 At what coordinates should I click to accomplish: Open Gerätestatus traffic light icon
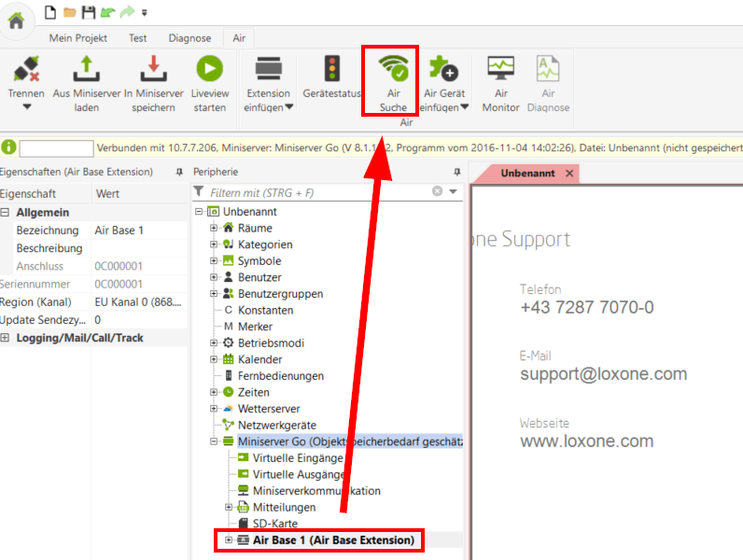pos(331,69)
